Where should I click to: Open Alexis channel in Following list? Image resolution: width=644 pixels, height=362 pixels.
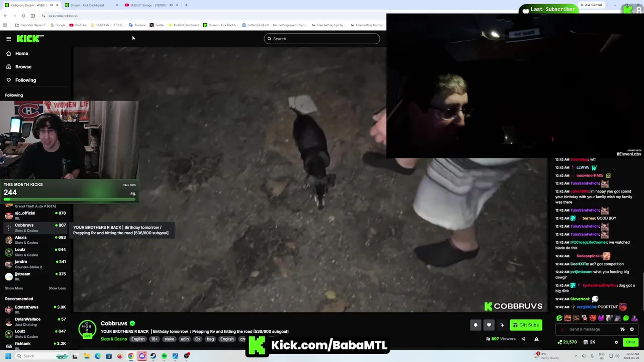pyautogui.click(x=35, y=240)
